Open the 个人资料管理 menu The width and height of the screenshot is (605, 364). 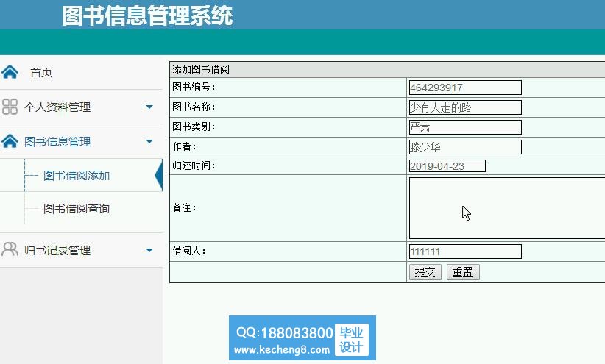pos(57,107)
